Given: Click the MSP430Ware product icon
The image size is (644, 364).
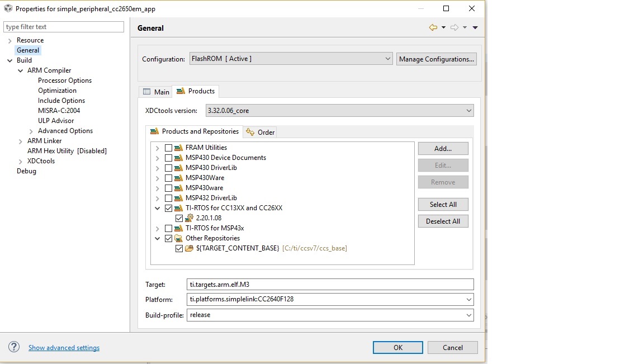Looking at the screenshot, I should (178, 178).
